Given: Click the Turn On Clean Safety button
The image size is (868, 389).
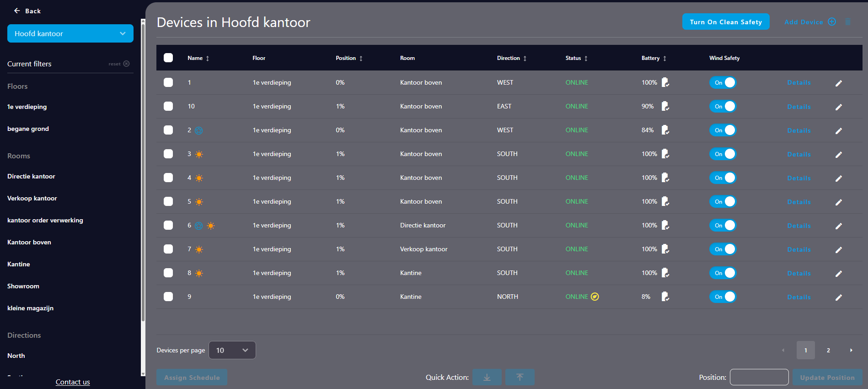Looking at the screenshot, I should tap(726, 22).
